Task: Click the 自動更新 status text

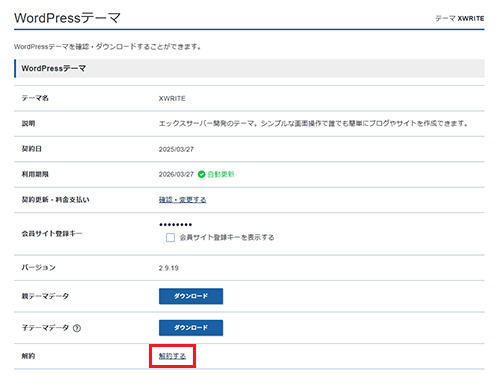Action: (221, 174)
